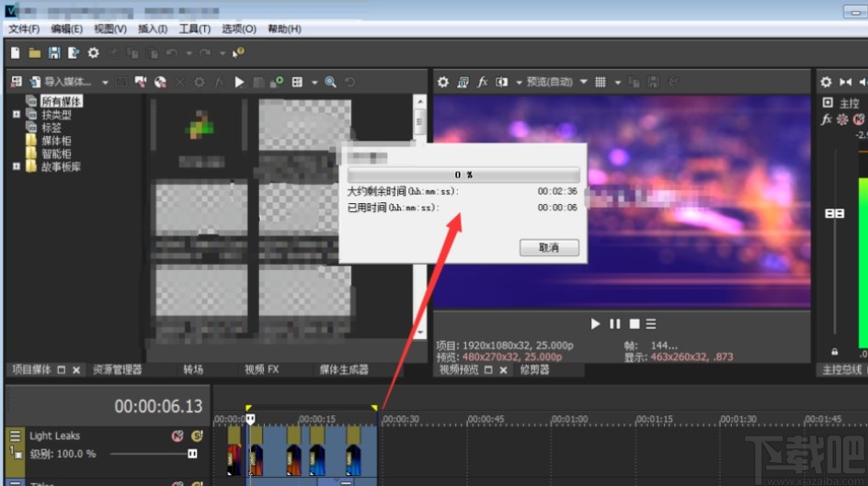The height and width of the screenshot is (486, 868).
Task: Select 媒体柜 folder in the tree
Action: coord(56,141)
